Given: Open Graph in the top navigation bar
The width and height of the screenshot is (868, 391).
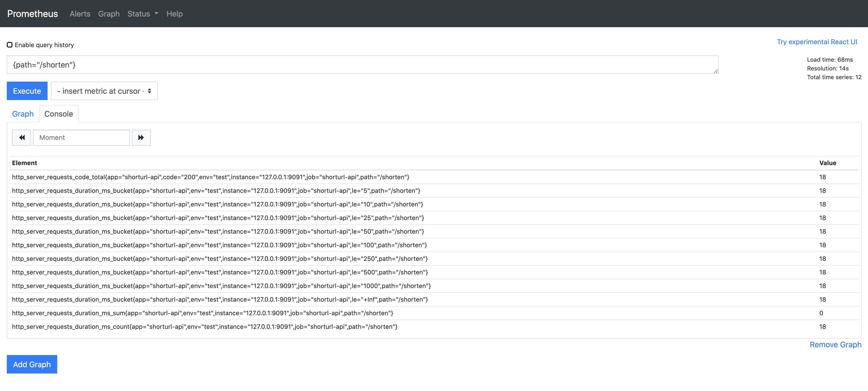Looking at the screenshot, I should point(109,14).
